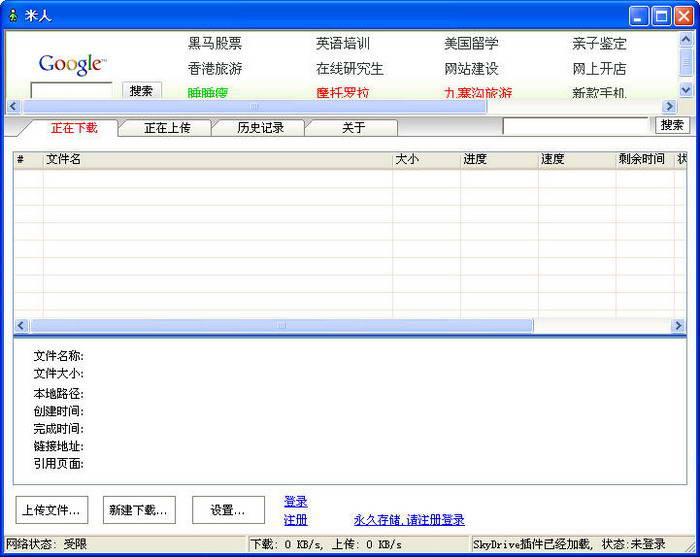Switch to the 正在下载 tab

click(74, 128)
